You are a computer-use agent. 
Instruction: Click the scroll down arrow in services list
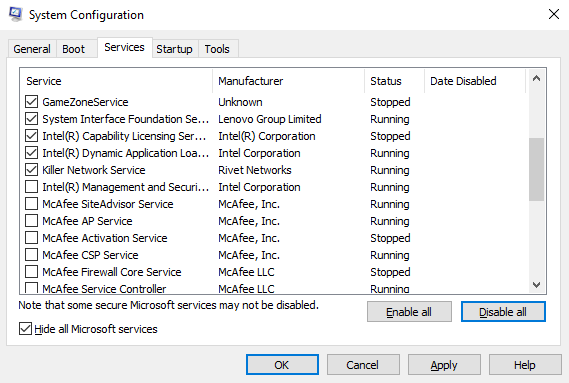[x=536, y=285]
